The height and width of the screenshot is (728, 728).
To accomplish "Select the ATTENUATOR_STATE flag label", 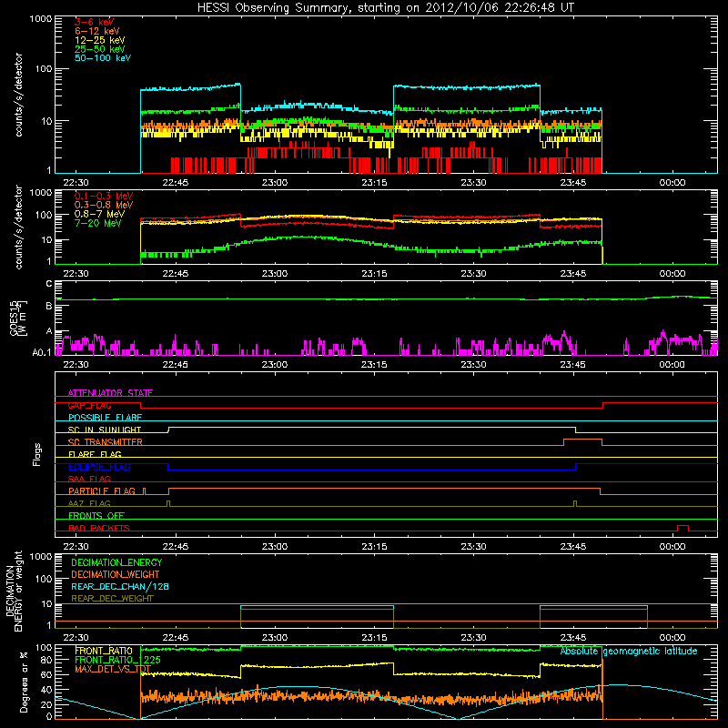I will click(x=110, y=393).
